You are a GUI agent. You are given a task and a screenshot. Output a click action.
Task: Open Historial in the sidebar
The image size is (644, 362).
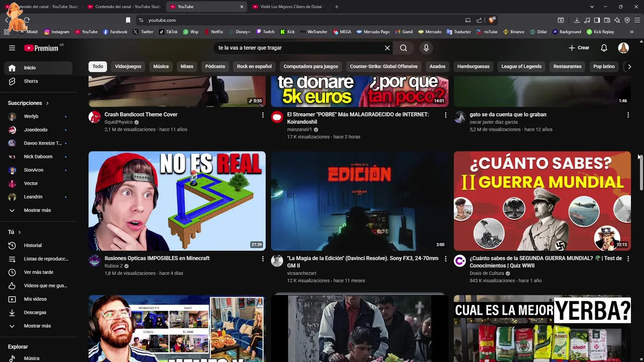coord(38,245)
